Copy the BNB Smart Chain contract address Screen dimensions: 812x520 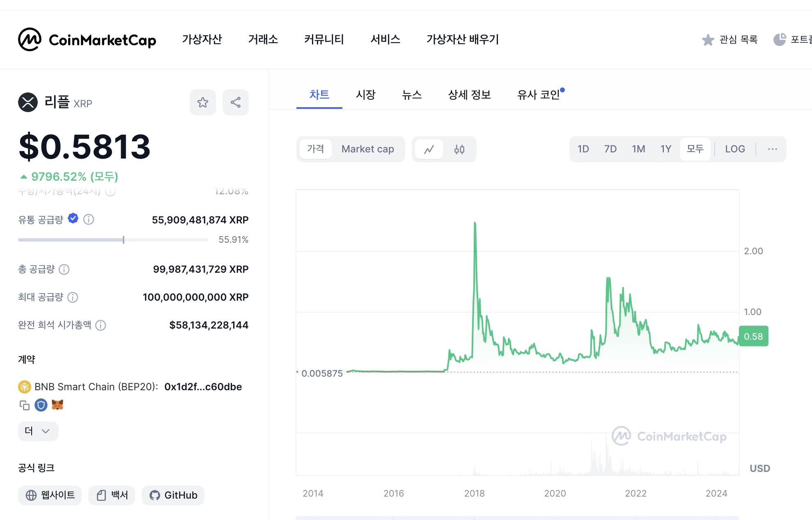pos(25,405)
